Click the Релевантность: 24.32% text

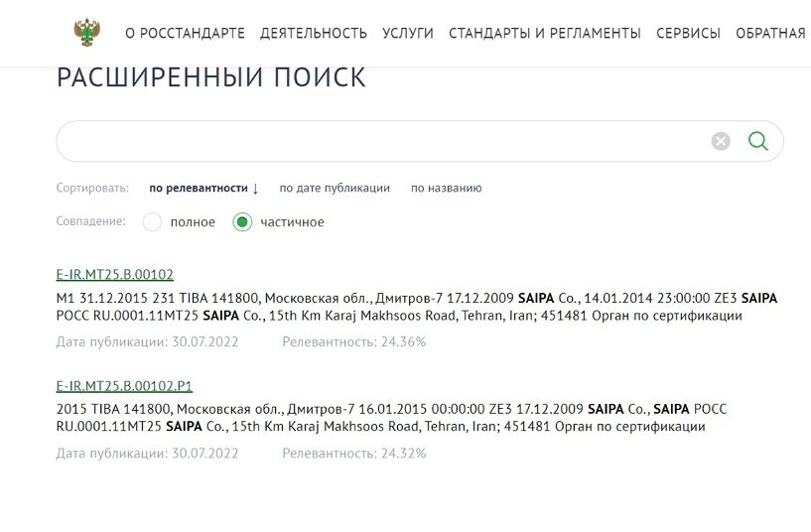pos(353,454)
